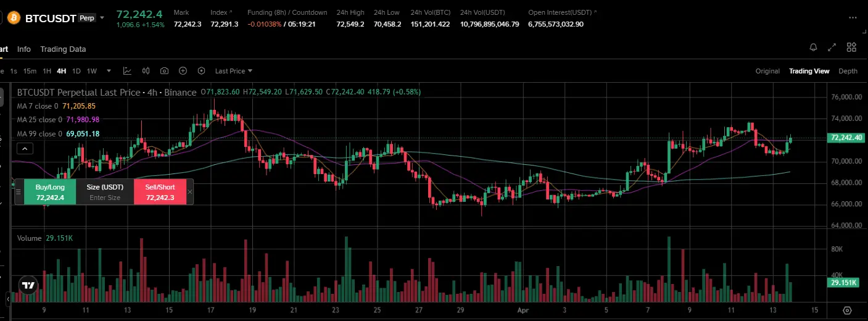Close the quick-order trading panel
The height and width of the screenshot is (321, 868).
click(x=190, y=192)
